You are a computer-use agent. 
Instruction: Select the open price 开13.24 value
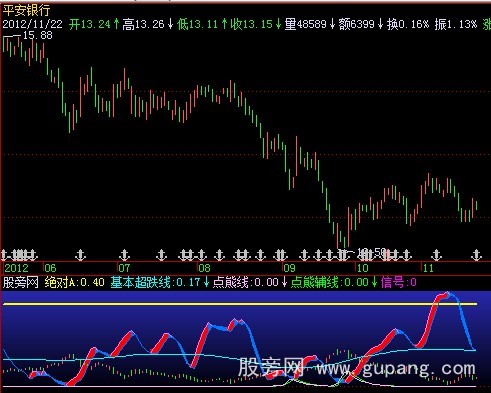click(x=90, y=24)
